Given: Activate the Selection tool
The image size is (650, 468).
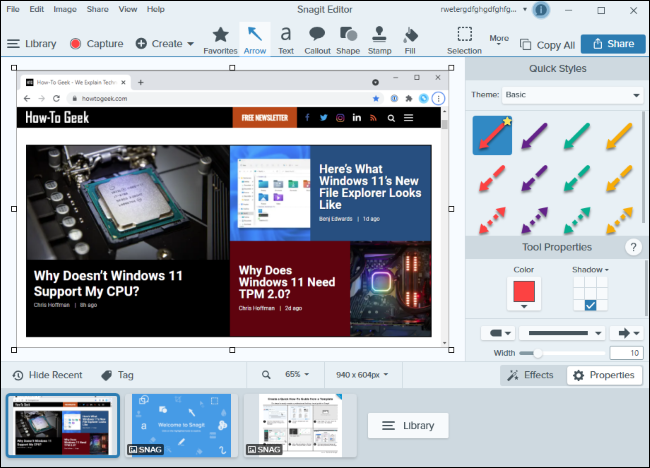Looking at the screenshot, I should (464, 41).
